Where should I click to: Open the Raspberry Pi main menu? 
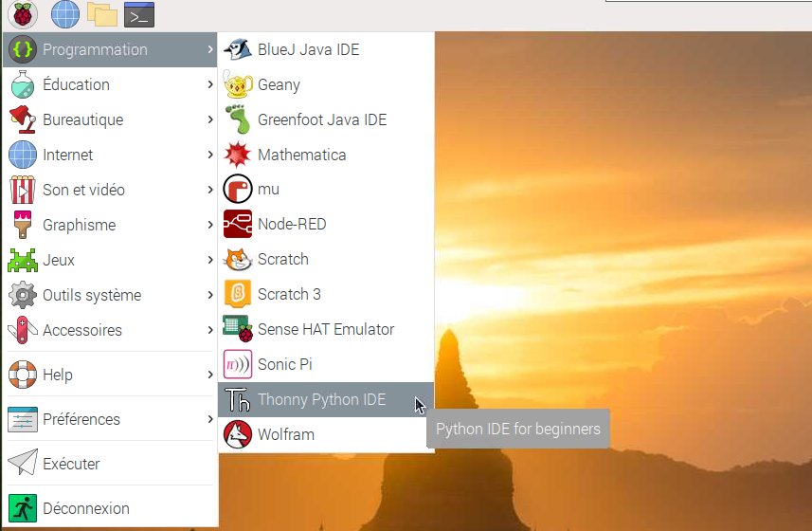pos(23,14)
